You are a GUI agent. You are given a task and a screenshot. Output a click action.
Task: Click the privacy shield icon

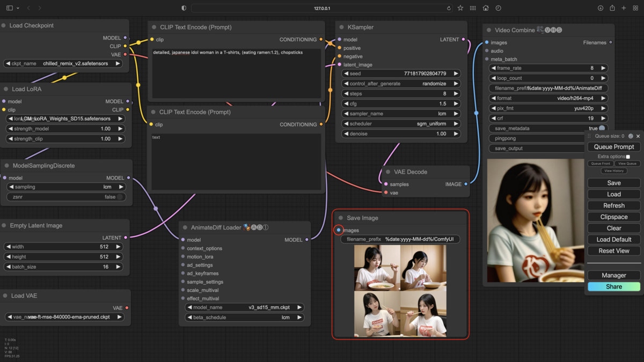click(x=184, y=8)
